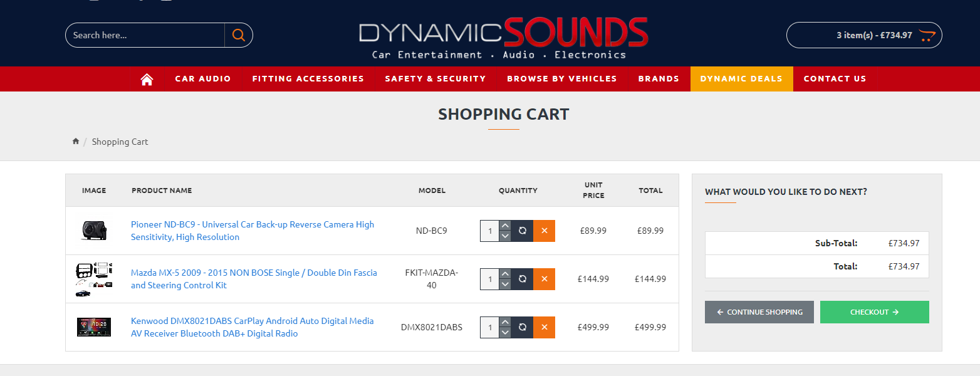Open the cart icon in header
The width and height of the screenshot is (980, 376).
927,35
